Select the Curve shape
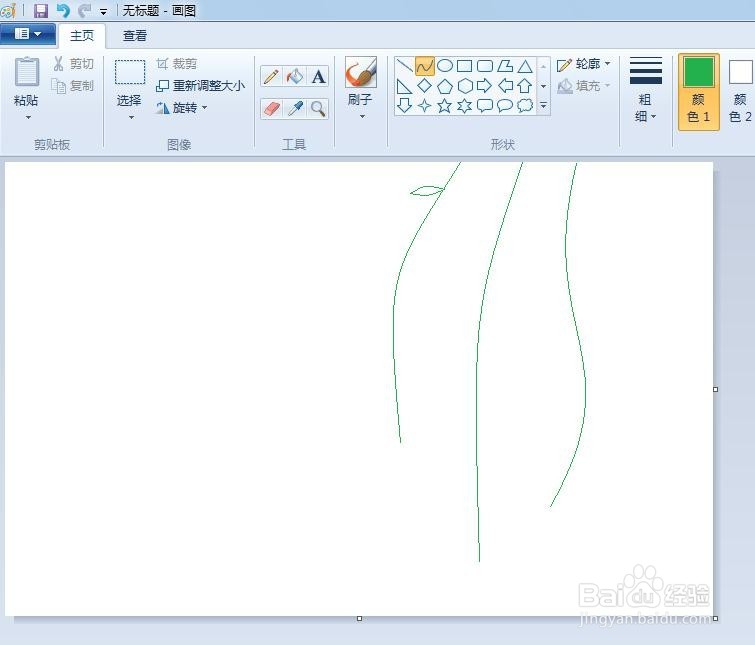755x645 pixels. (425, 66)
